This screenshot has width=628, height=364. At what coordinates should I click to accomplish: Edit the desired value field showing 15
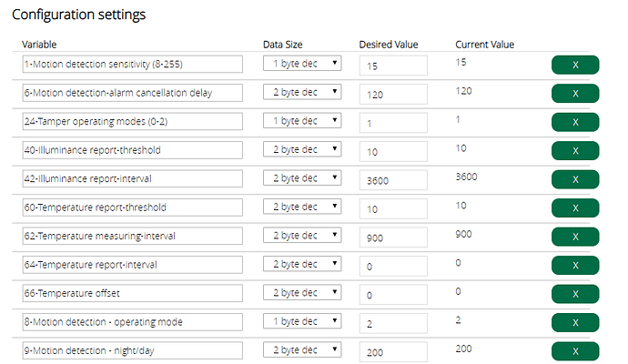(393, 66)
